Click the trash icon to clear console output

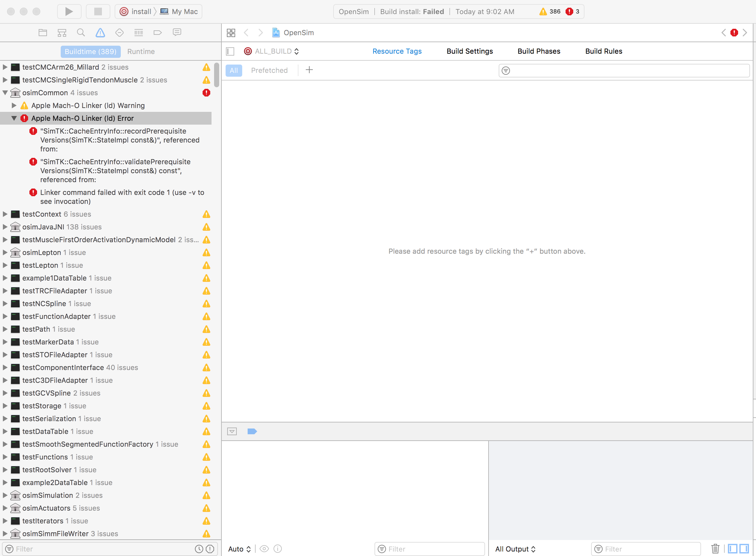click(x=715, y=548)
